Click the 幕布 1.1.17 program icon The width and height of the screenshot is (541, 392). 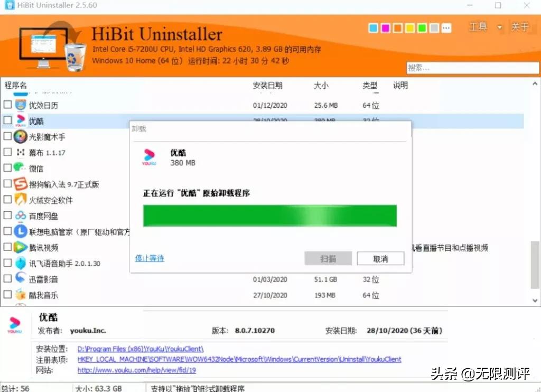[21, 152]
